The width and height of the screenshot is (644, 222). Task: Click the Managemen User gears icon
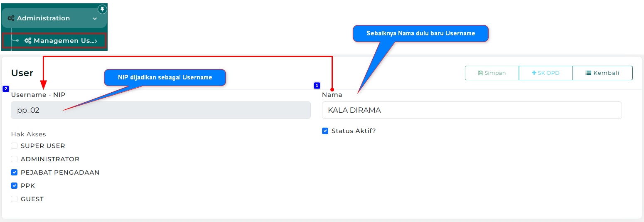pos(28,41)
